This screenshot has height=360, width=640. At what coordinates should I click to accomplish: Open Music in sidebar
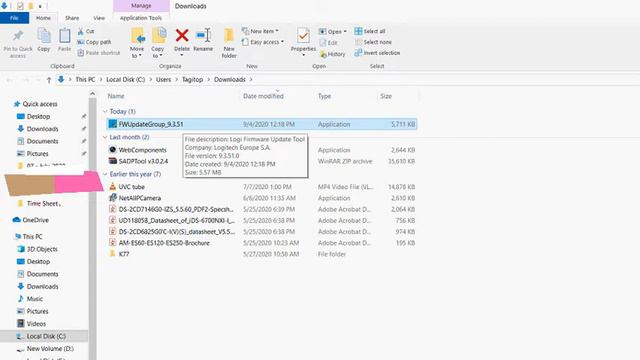[35, 299]
